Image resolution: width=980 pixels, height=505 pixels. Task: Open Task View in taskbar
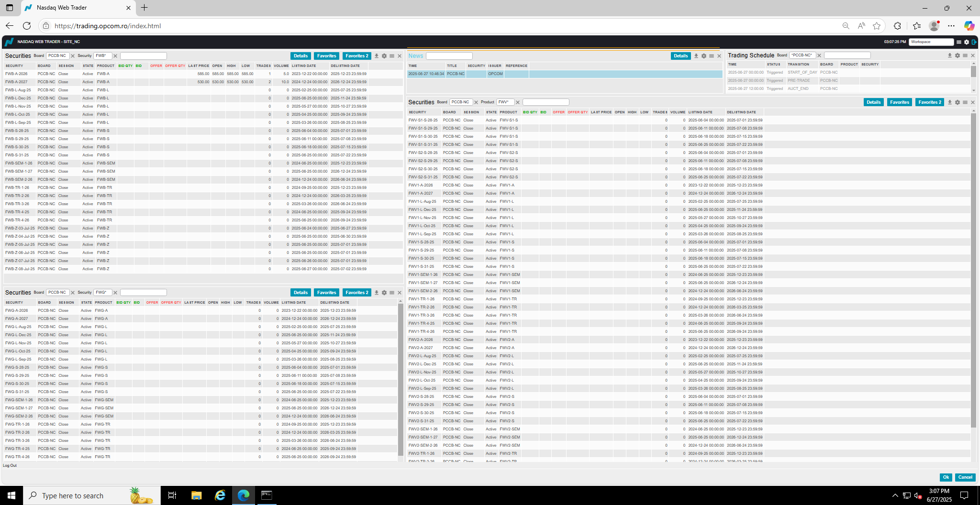pos(172,495)
